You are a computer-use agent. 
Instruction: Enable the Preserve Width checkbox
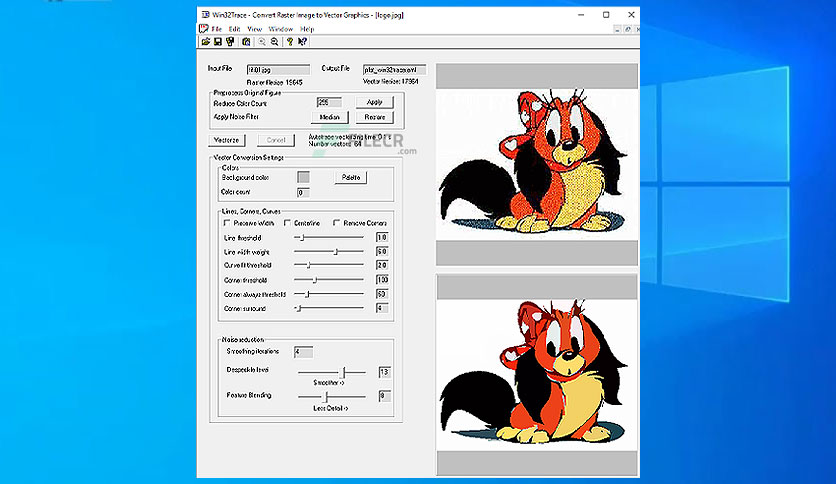click(227, 223)
